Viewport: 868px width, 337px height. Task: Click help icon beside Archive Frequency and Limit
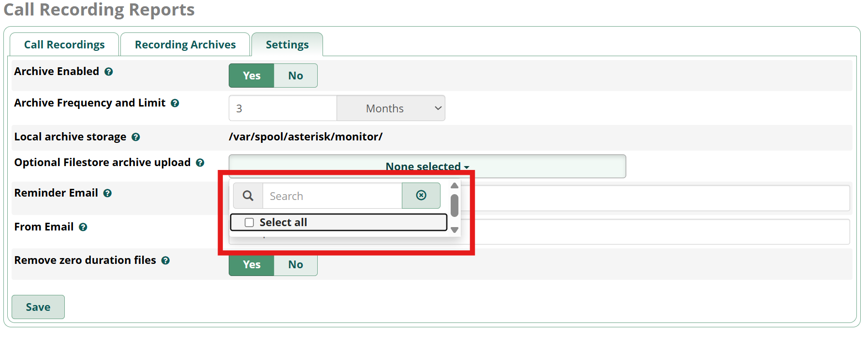175,103
